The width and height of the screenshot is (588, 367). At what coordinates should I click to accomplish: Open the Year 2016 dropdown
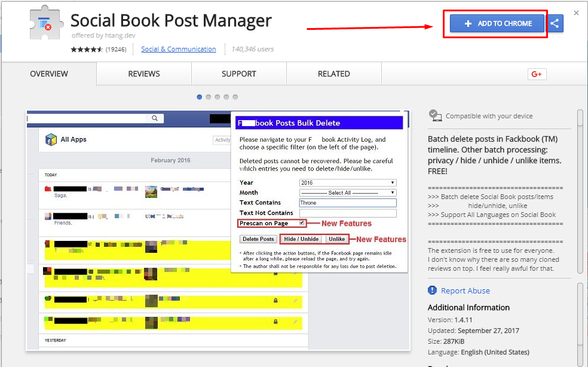[348, 183]
